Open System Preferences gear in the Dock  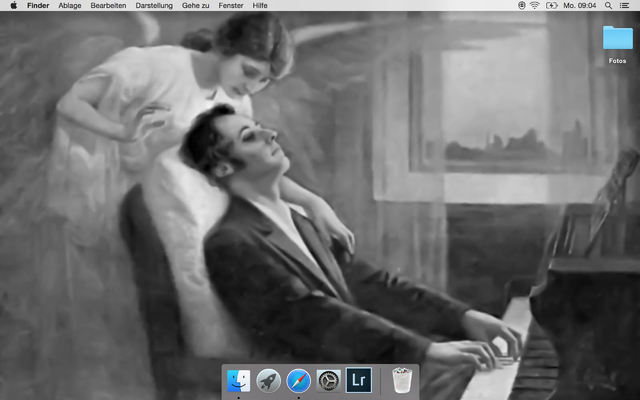tap(329, 380)
